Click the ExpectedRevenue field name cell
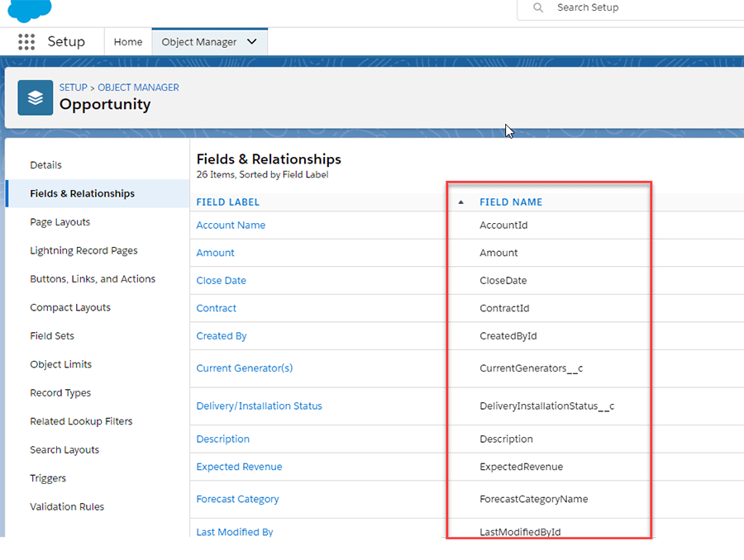This screenshot has height=560, width=744. click(x=521, y=467)
